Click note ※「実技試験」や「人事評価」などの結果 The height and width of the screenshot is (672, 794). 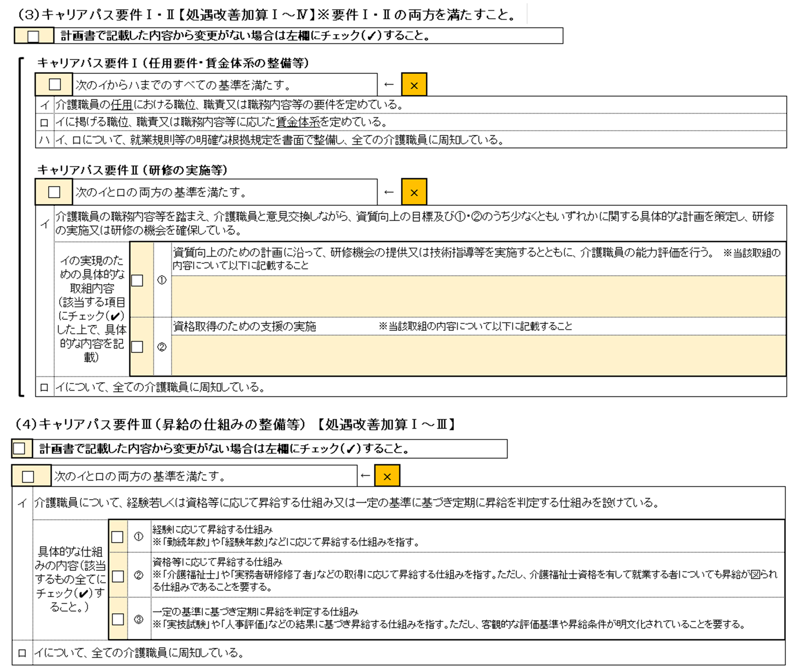[x=449, y=625]
